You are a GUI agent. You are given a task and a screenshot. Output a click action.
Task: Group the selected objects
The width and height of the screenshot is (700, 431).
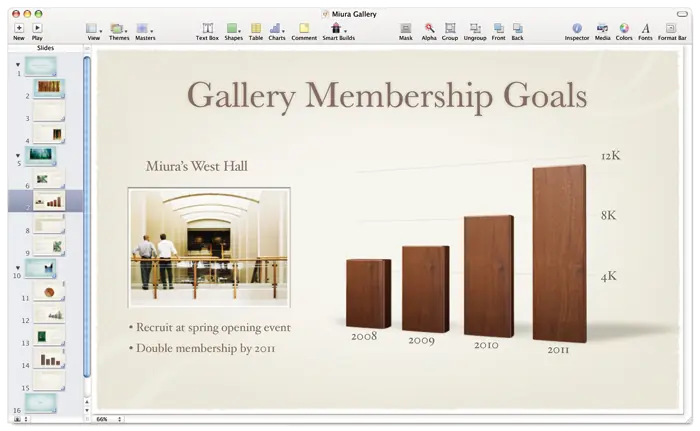pyautogui.click(x=450, y=31)
